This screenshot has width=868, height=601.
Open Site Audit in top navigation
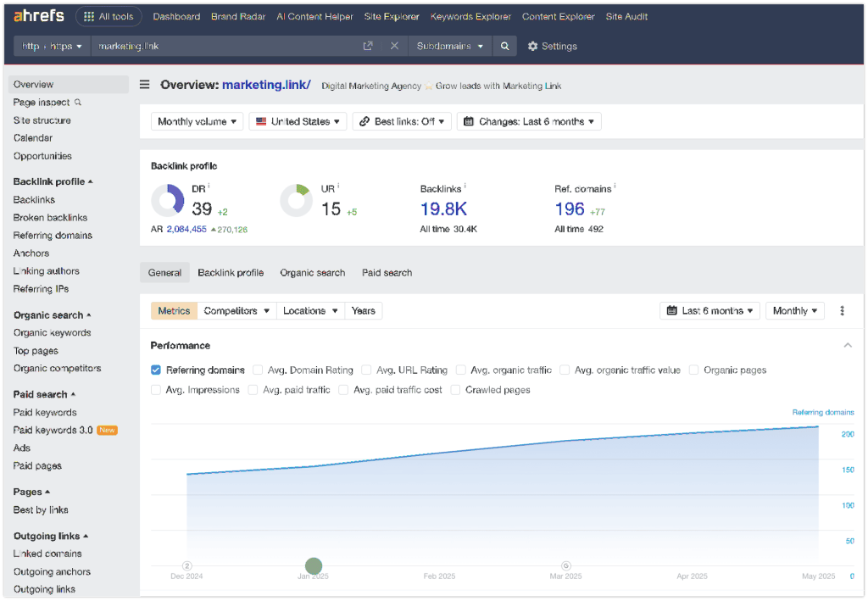(x=626, y=17)
